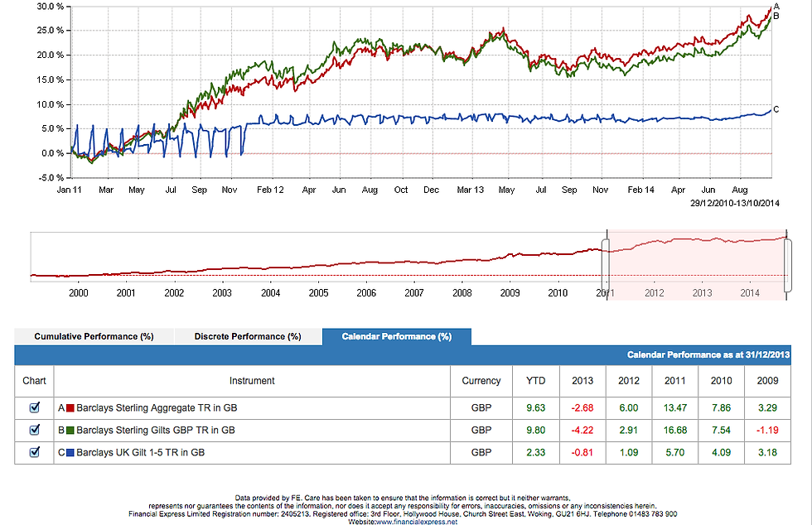The height and width of the screenshot is (525, 812).
Task: Click series label C at chart end
Action: tap(776, 109)
